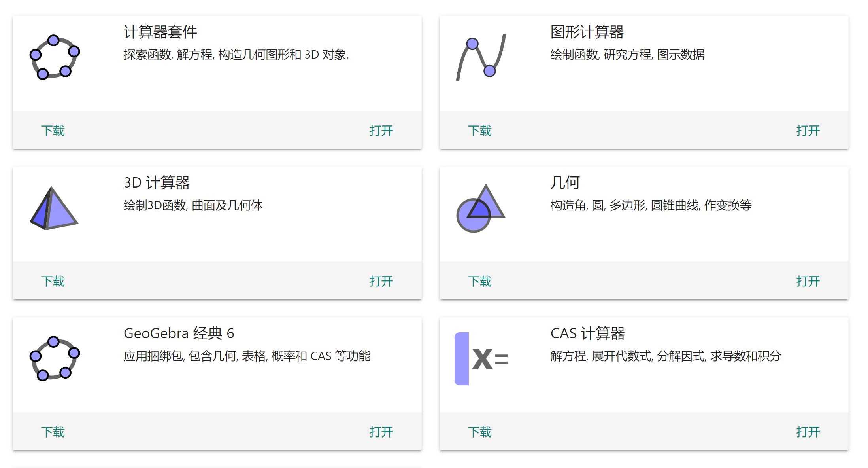Download the 3D 计算器 app
This screenshot has height=468, width=868.
[53, 281]
